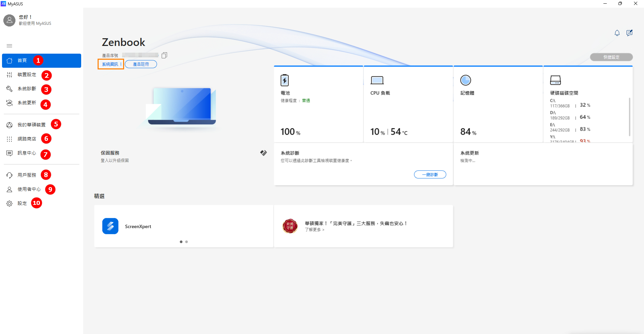Collapse the sidebar with hamburger menu

point(9,46)
